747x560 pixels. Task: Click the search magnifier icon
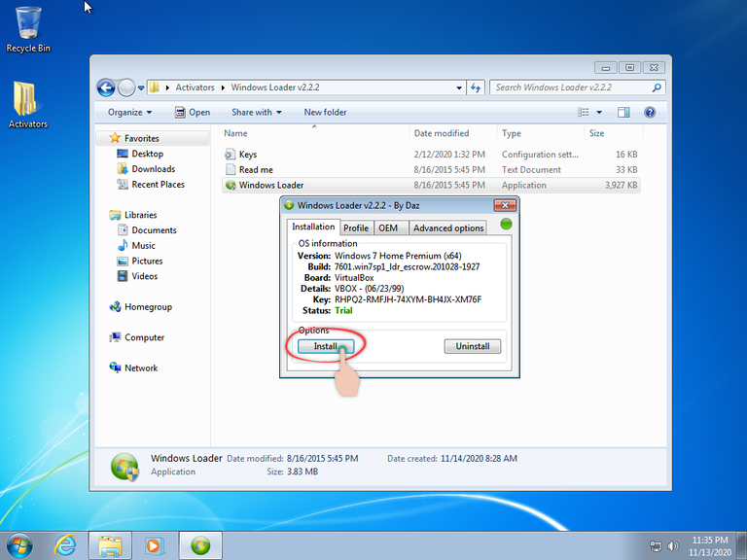[657, 87]
